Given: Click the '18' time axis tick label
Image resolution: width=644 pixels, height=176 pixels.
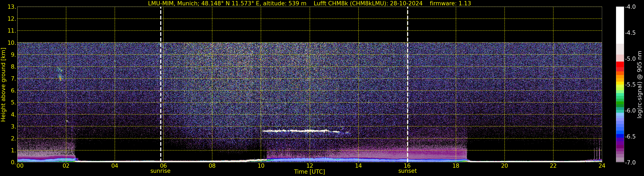Looking at the screenshot, I should [x=456, y=166].
